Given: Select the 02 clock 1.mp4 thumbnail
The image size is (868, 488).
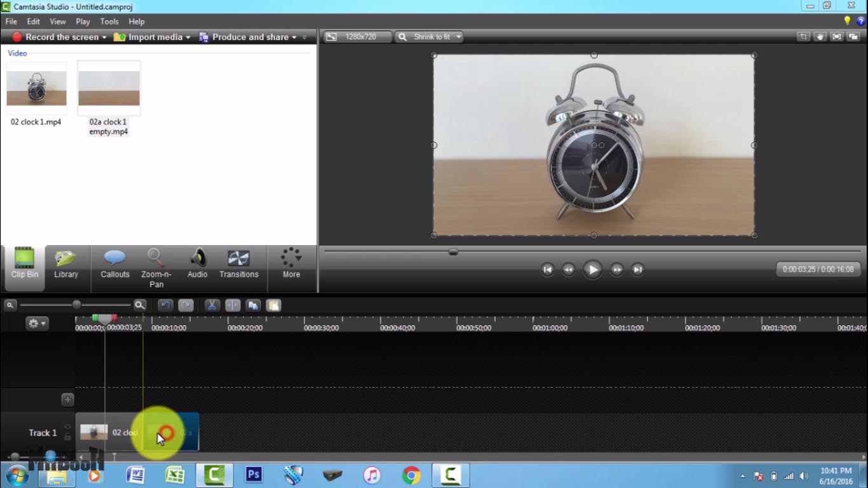Looking at the screenshot, I should pyautogui.click(x=36, y=87).
